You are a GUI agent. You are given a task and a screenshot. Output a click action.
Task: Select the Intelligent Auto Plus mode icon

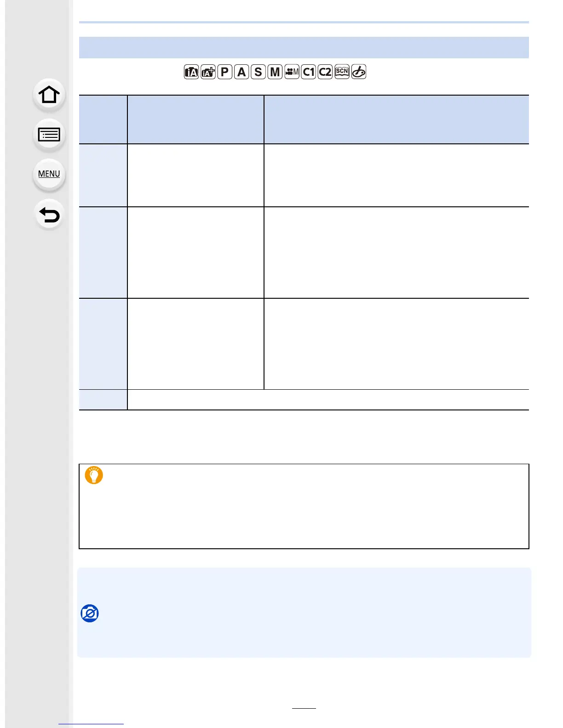click(208, 72)
